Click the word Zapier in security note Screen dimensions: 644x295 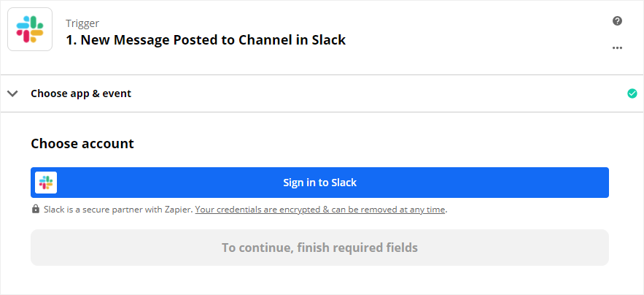(180, 210)
